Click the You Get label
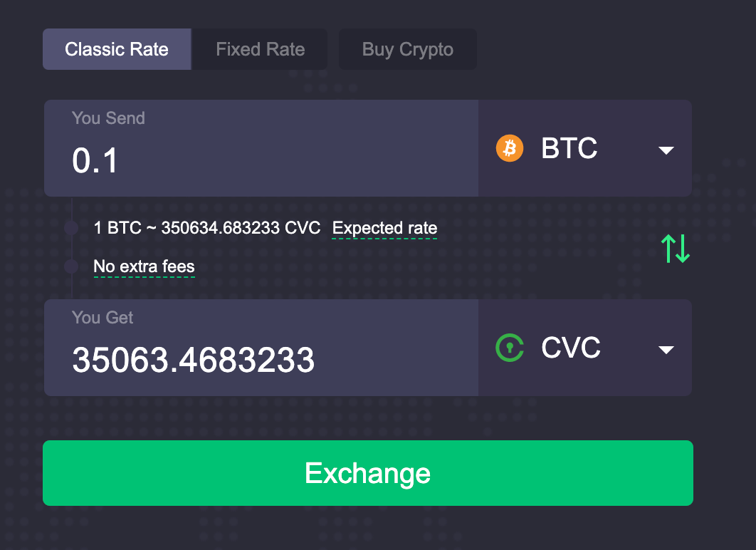The height and width of the screenshot is (550, 756). coord(103,318)
